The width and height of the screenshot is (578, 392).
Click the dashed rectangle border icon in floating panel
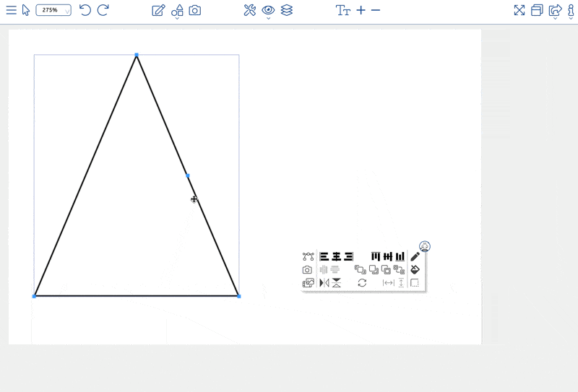pos(415,283)
